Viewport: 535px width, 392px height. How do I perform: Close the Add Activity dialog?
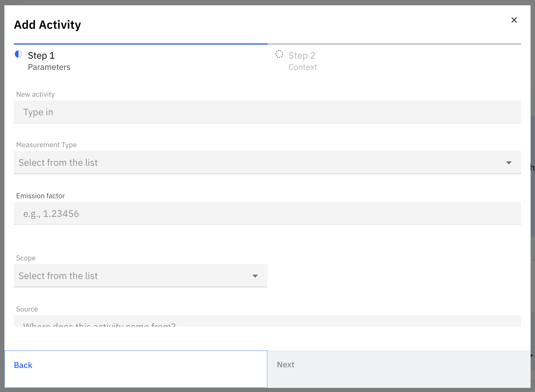514,20
